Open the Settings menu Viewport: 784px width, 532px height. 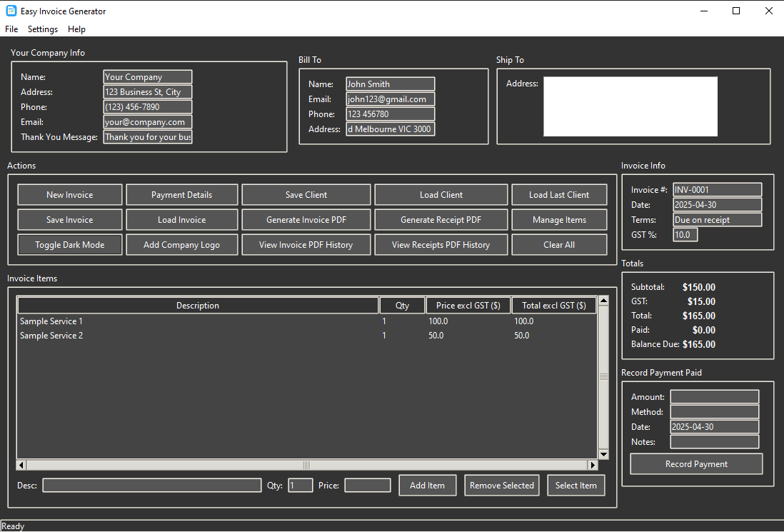[x=43, y=29]
